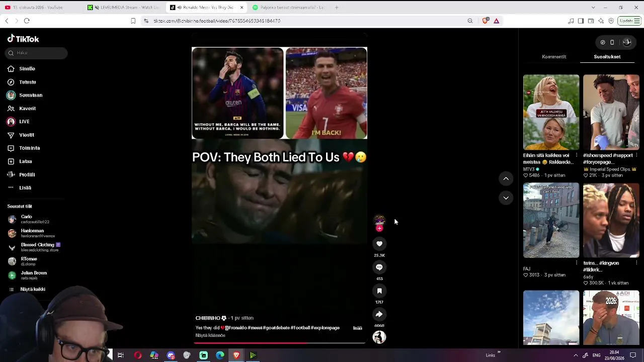Screen dimensions: 644x362
Task: Go to next video with down arrow
Action: (506, 198)
